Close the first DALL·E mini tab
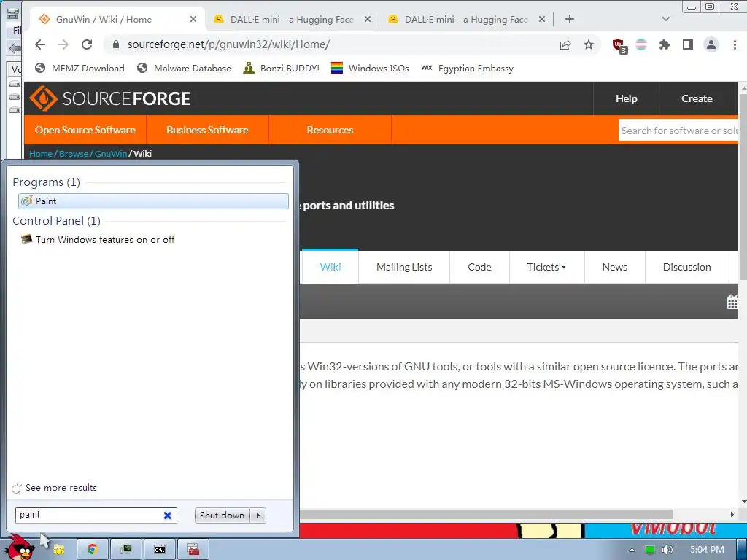Image resolution: width=747 pixels, height=560 pixels. pyautogui.click(x=368, y=19)
